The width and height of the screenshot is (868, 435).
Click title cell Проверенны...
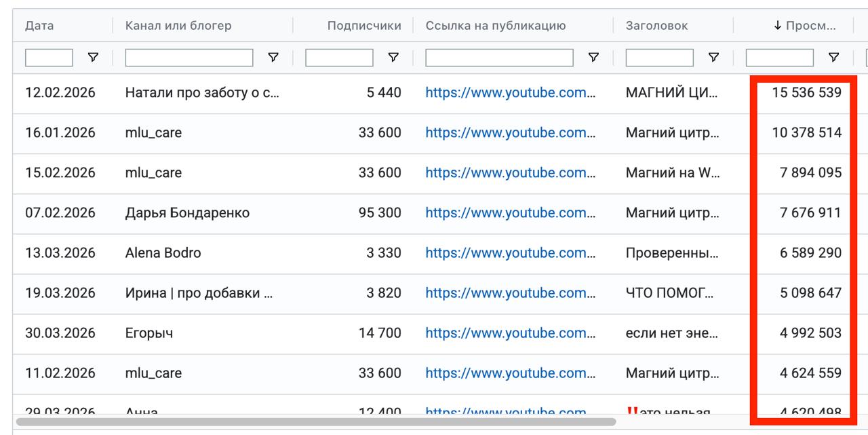pos(672,253)
